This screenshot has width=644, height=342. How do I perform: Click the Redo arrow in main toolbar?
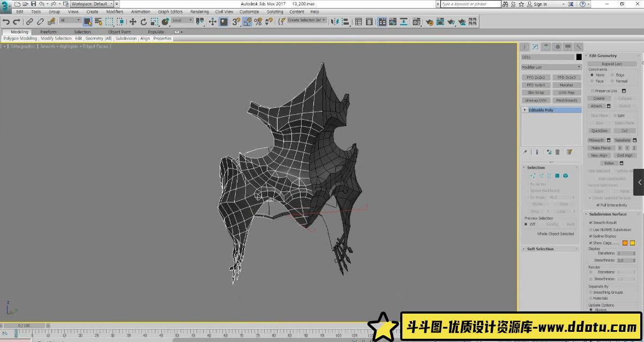[16, 21]
